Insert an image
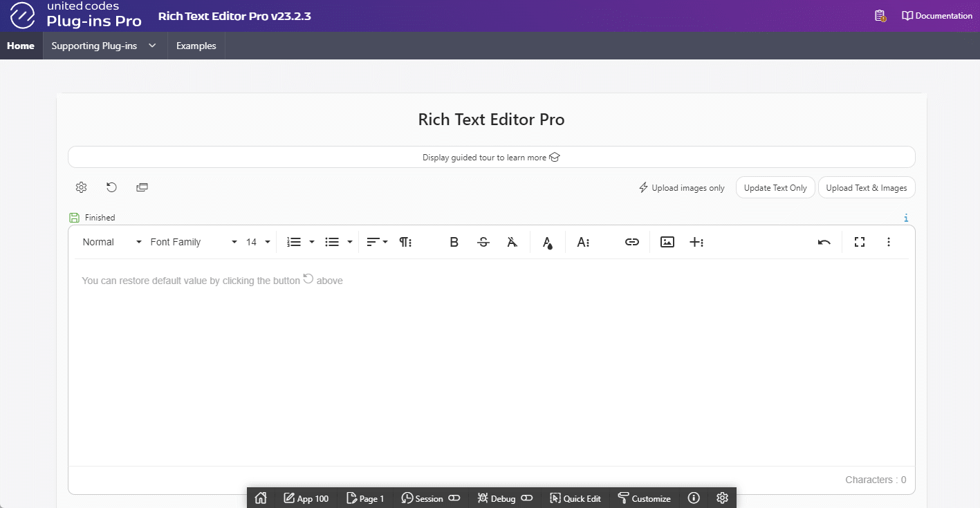The width and height of the screenshot is (980, 508). 667,242
